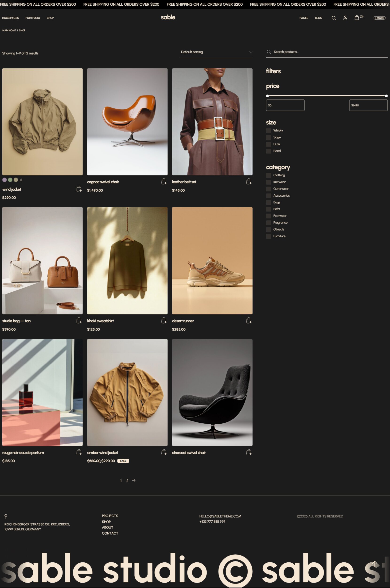
Task: Open the Portfolio menu item
Action: click(33, 18)
